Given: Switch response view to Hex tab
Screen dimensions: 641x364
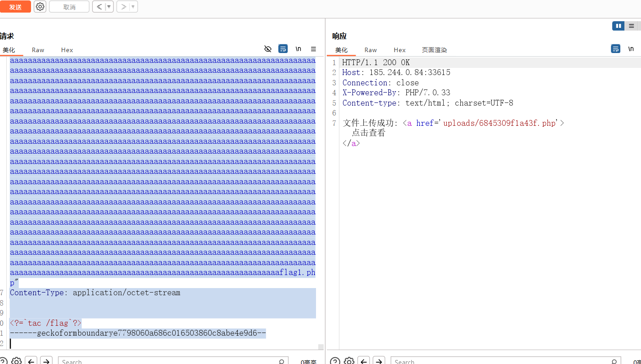Looking at the screenshot, I should click(400, 50).
